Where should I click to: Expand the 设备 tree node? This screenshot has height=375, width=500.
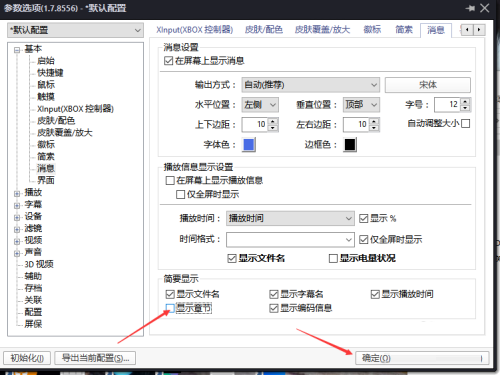[x=17, y=218]
